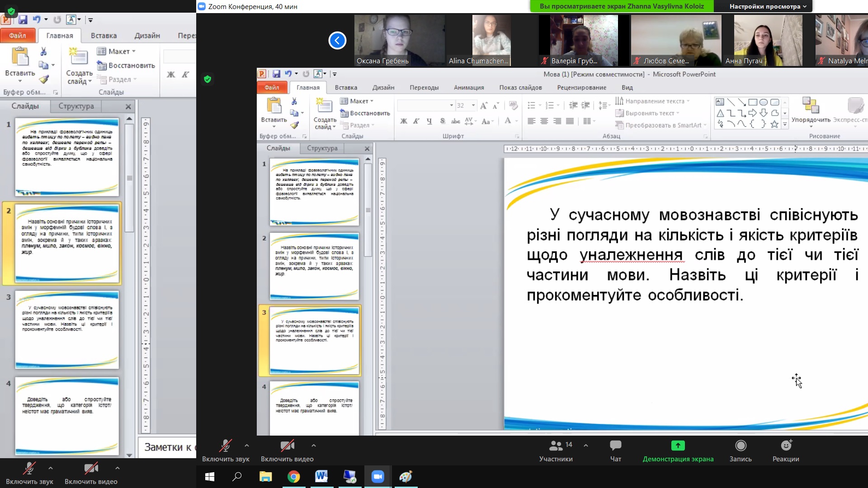This screenshot has height=488, width=868.
Task: Click the Zoom Record button icon
Action: point(740,446)
